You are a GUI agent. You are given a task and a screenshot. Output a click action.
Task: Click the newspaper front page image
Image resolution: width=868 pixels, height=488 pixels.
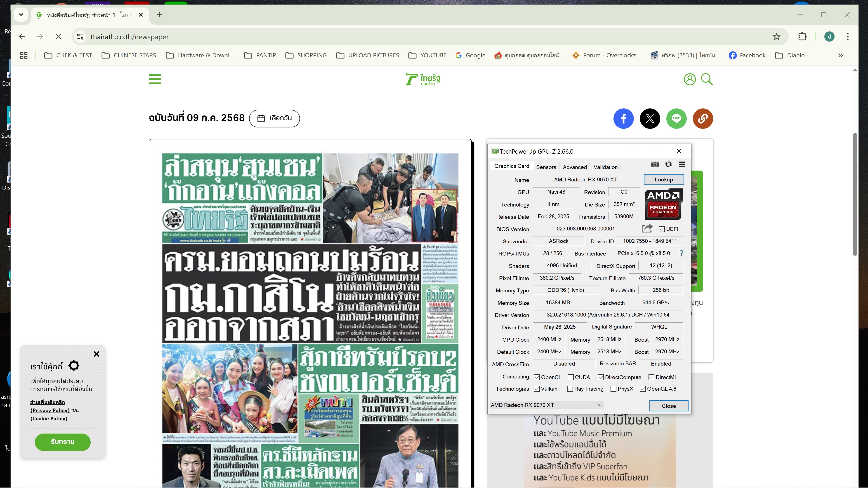[x=310, y=320]
